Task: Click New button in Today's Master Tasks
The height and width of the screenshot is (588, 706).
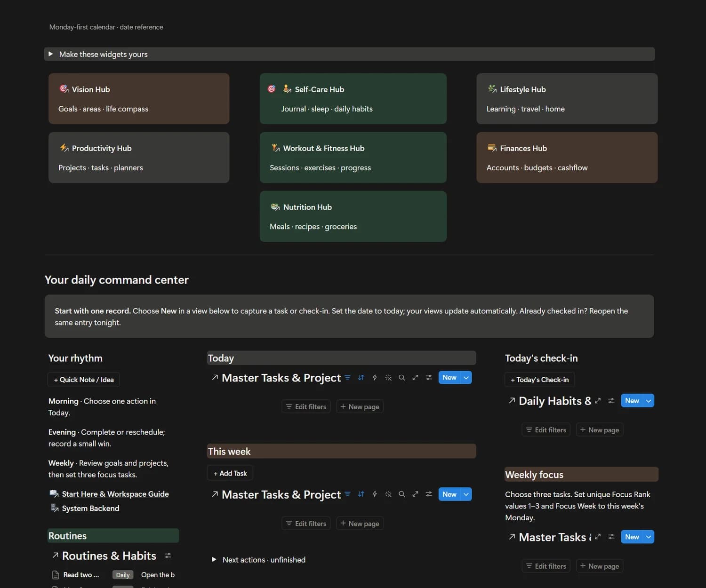Action: click(x=449, y=377)
